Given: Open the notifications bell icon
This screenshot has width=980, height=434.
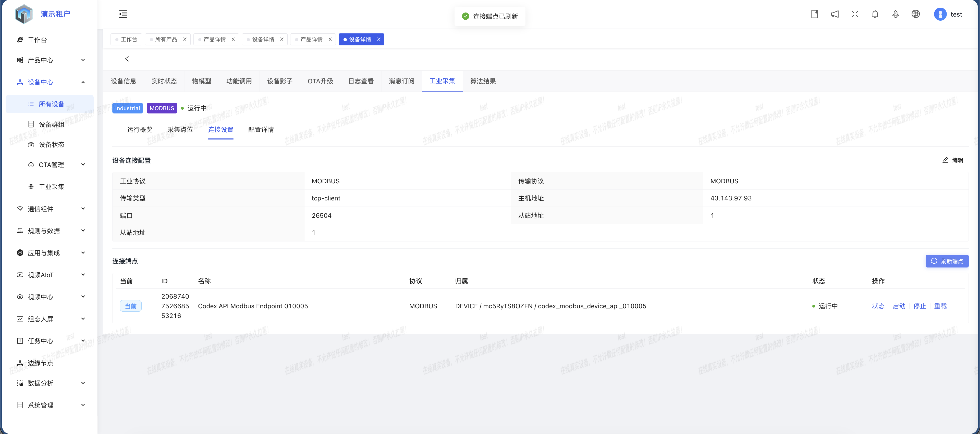Looking at the screenshot, I should pos(875,14).
